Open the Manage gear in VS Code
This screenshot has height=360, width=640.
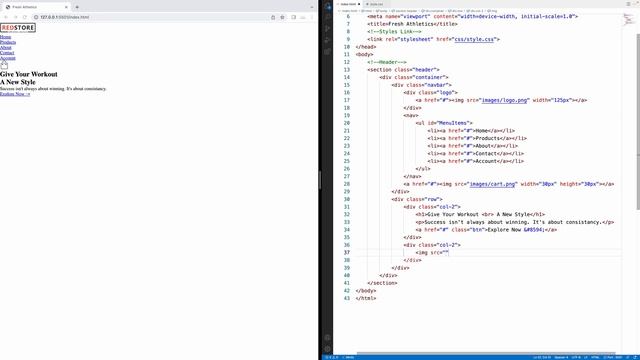pyautogui.click(x=327, y=349)
